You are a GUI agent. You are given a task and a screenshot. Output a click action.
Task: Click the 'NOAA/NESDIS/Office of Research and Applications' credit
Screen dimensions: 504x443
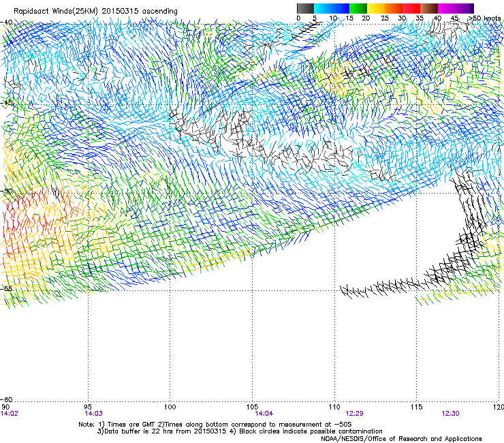(x=401, y=439)
